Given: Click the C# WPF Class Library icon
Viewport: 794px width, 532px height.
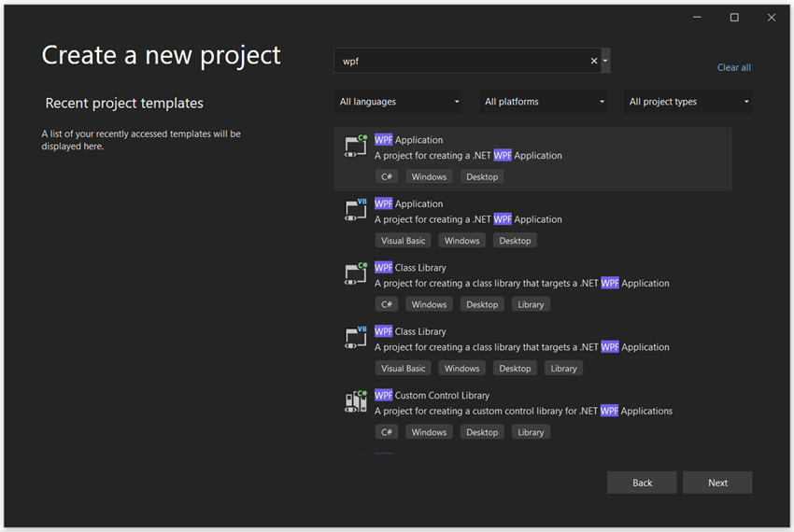Looking at the screenshot, I should coord(356,273).
